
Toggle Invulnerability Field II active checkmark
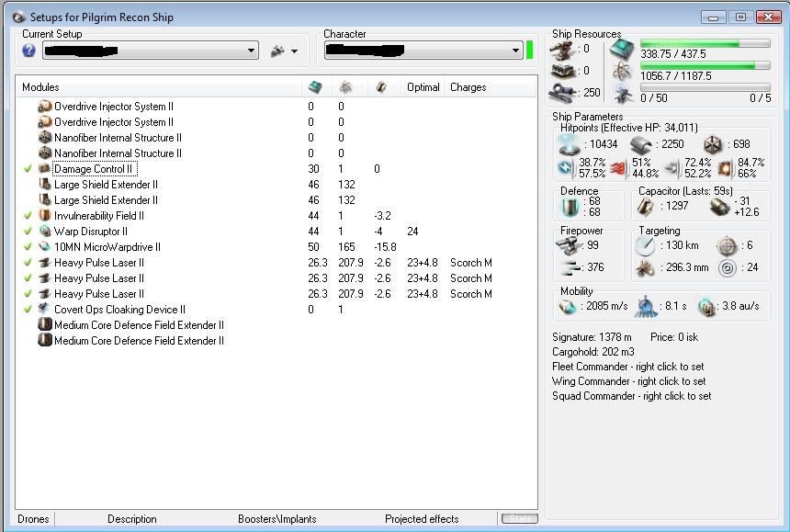pos(28,216)
